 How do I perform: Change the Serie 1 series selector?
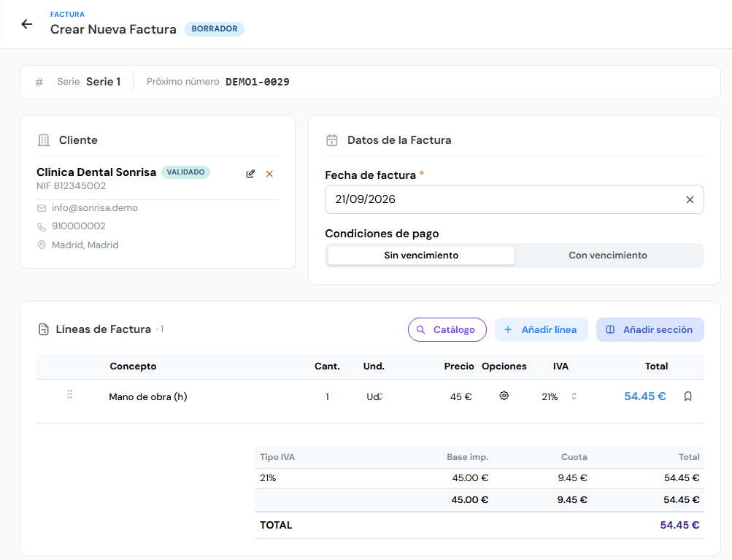coord(103,82)
